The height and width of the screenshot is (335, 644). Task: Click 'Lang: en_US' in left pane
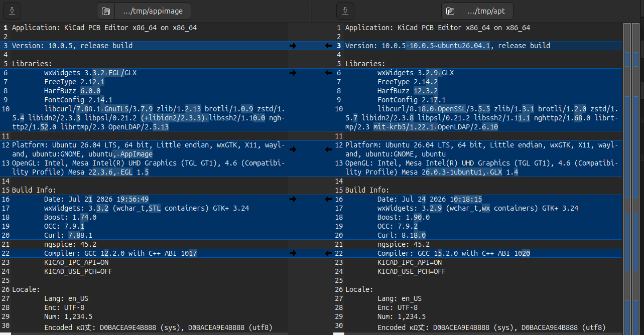66,298
